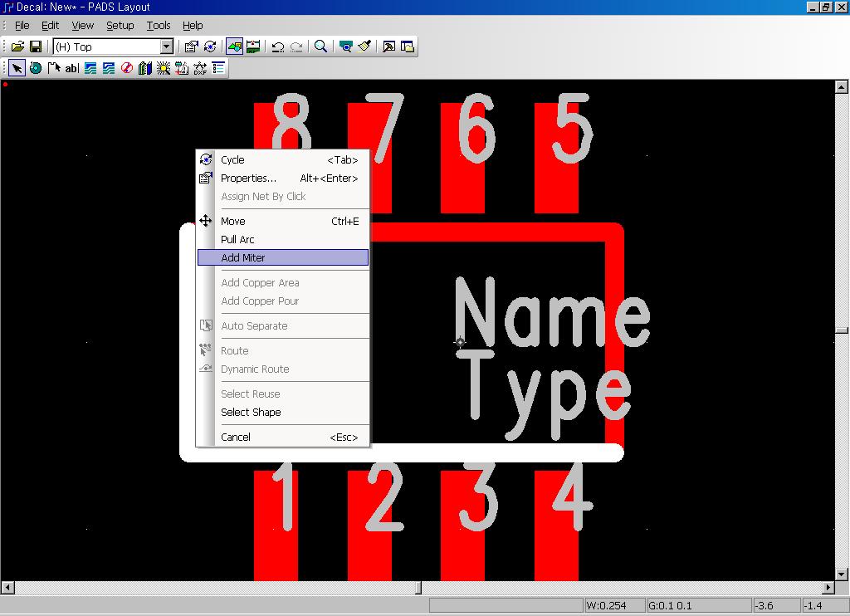This screenshot has width=850, height=616.
Task: Click the -3.6 X coordinate status field
Action: [776, 606]
